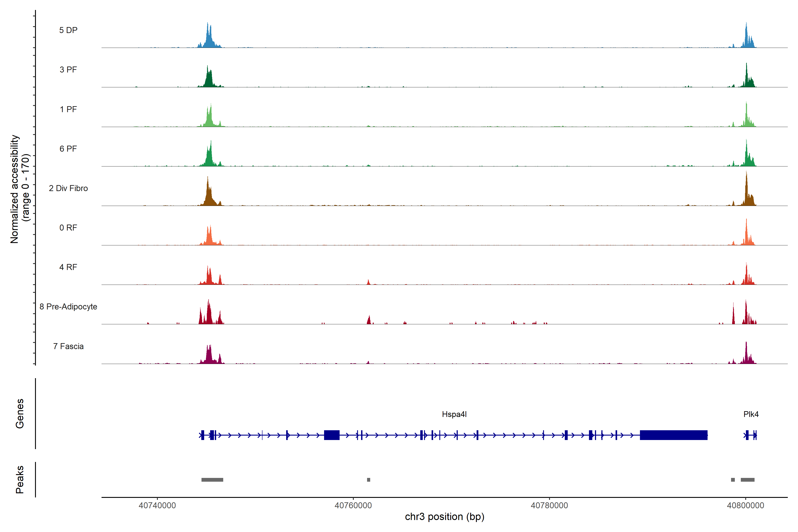Click the 0 RF track label
Viewport: 798px width, 532px height.
(68, 228)
